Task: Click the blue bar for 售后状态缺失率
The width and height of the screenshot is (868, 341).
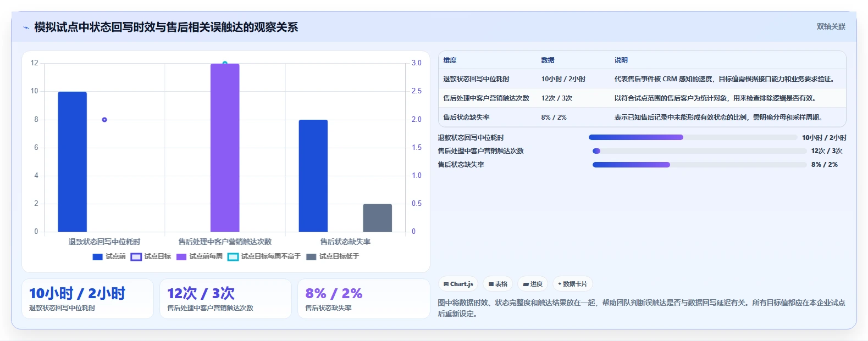Action: (x=313, y=176)
